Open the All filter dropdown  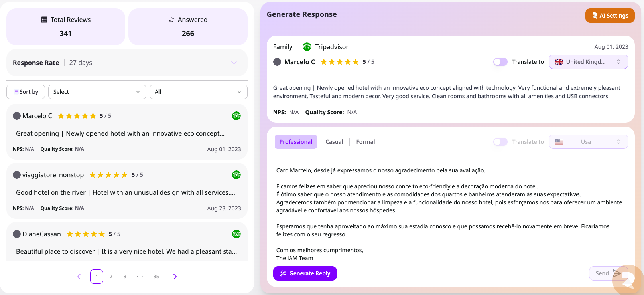coord(198,92)
